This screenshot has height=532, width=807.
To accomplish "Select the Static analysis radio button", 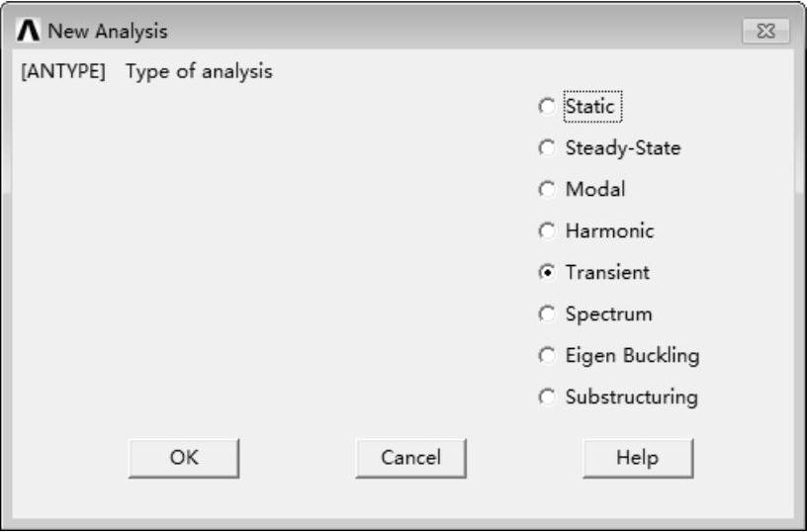I will point(547,107).
